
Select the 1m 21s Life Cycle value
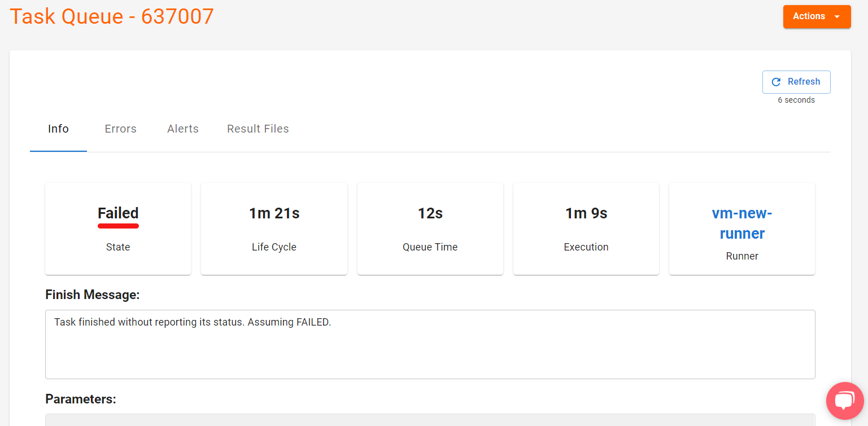click(x=274, y=213)
